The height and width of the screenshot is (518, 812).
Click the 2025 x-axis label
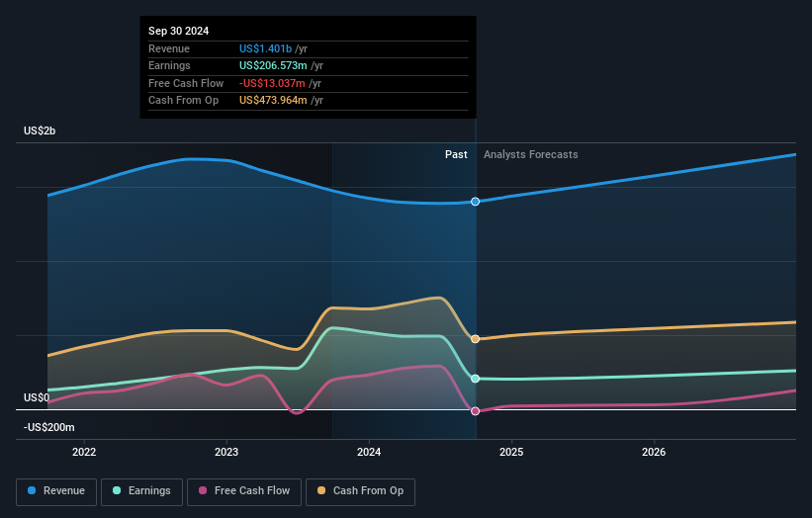click(x=511, y=452)
